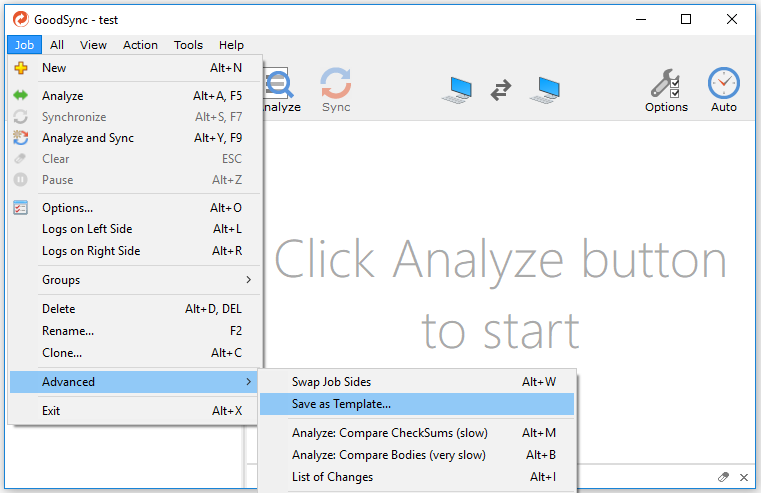Click the Analyze magnifier toolbar icon
The width and height of the screenshot is (761, 493).
tap(280, 89)
